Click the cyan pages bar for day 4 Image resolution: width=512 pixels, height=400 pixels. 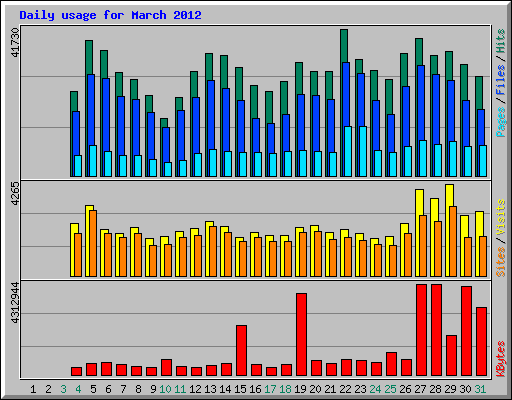pyautogui.click(x=78, y=166)
